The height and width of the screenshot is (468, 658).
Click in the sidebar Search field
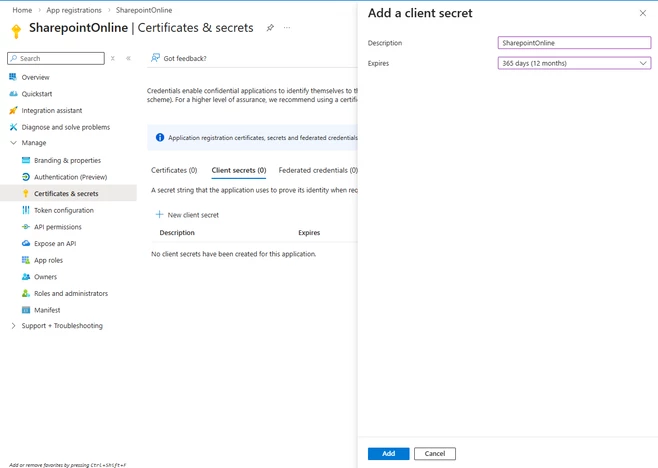(56, 58)
